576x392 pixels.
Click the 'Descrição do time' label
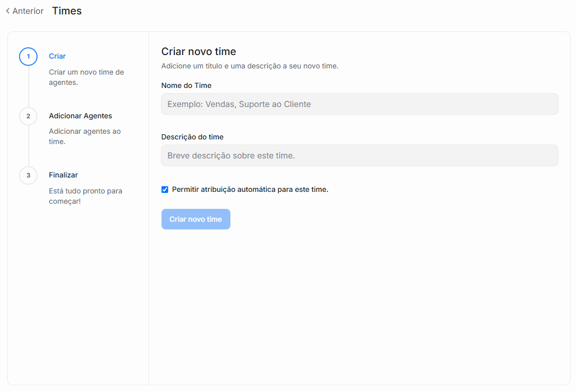click(192, 137)
